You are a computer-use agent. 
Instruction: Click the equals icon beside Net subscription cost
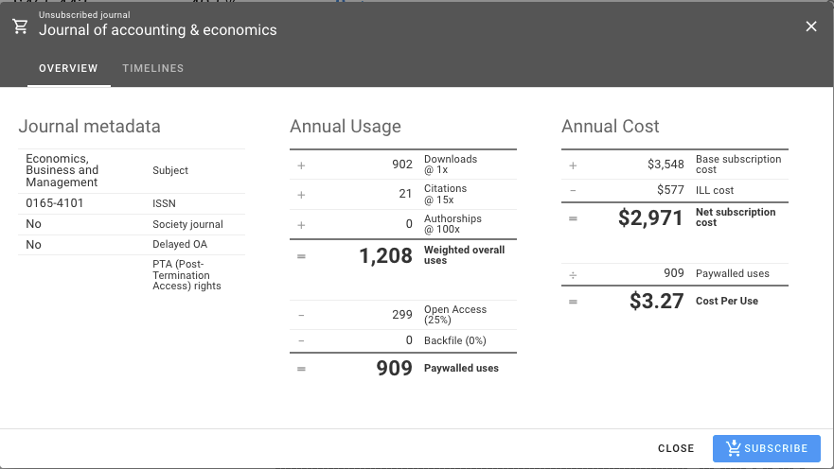tap(573, 219)
